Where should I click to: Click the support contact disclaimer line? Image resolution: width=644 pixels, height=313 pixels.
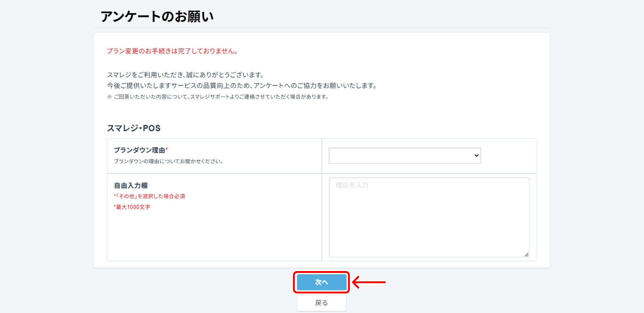tap(218, 97)
